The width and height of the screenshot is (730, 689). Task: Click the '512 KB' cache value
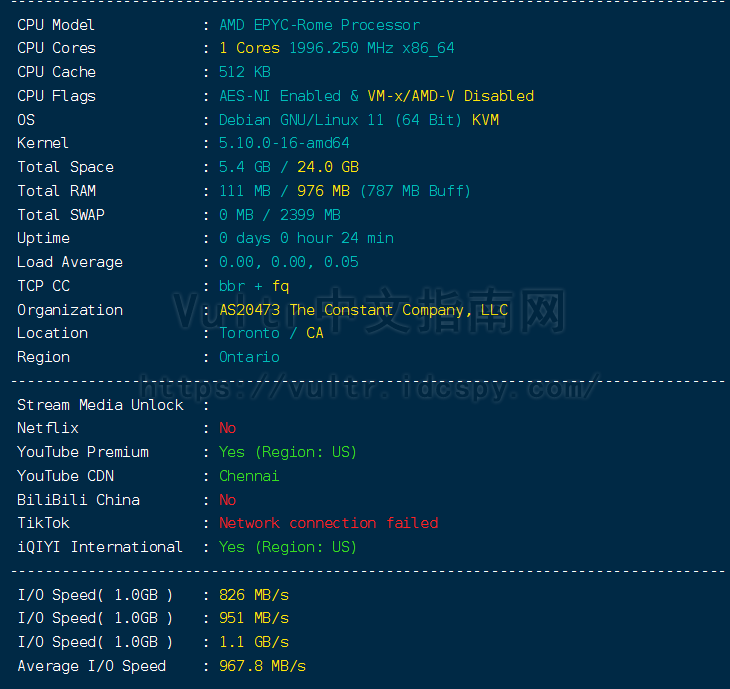click(x=245, y=72)
